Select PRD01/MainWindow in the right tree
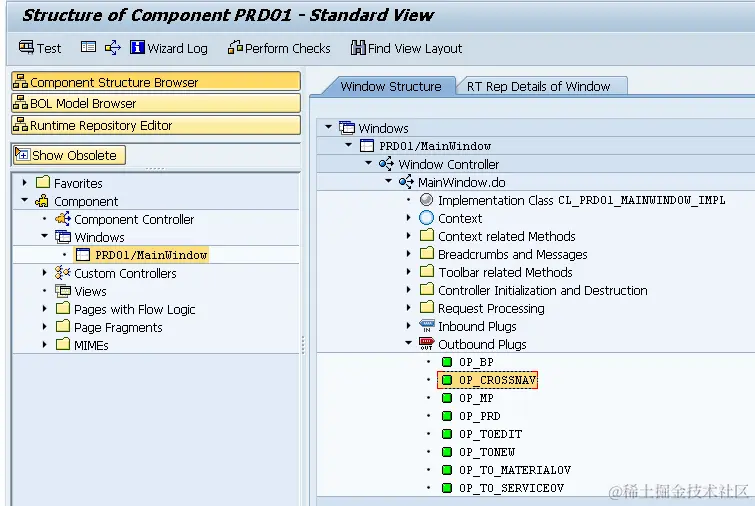Image resolution: width=755 pixels, height=506 pixels. click(435, 146)
